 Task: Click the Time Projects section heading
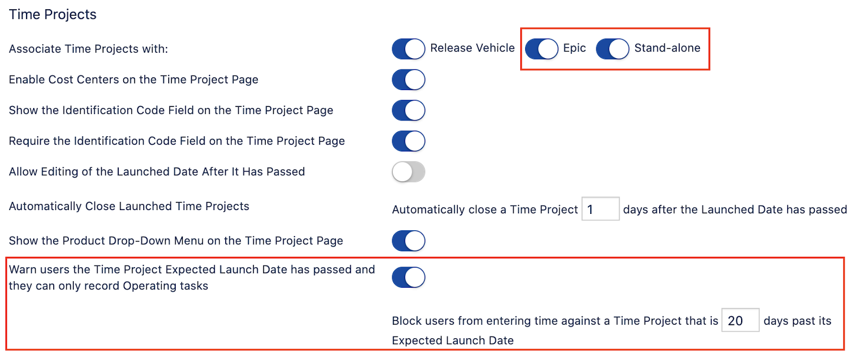tap(53, 15)
